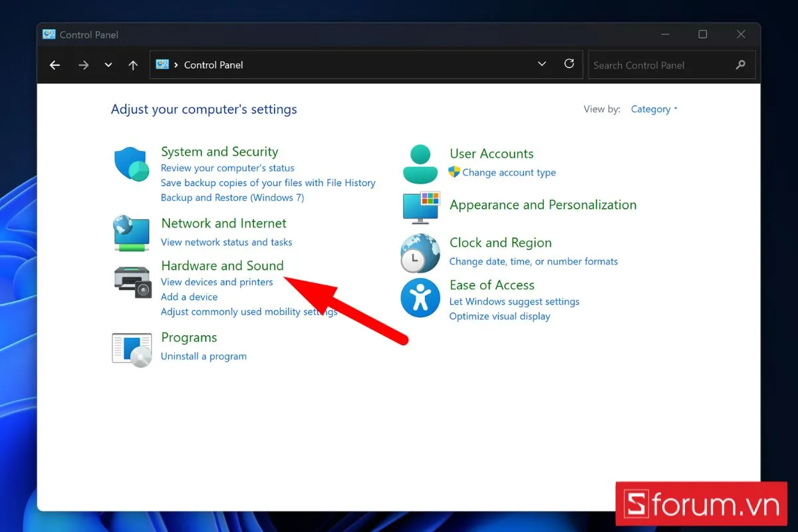Open the Network and Internet globe icon
This screenshot has width=798, height=532.
(132, 233)
